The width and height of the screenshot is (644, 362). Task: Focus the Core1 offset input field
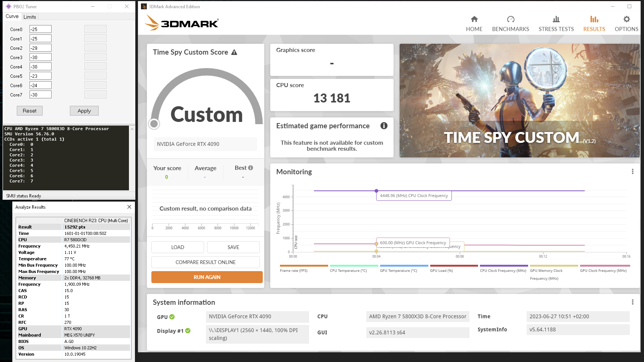[40, 39]
